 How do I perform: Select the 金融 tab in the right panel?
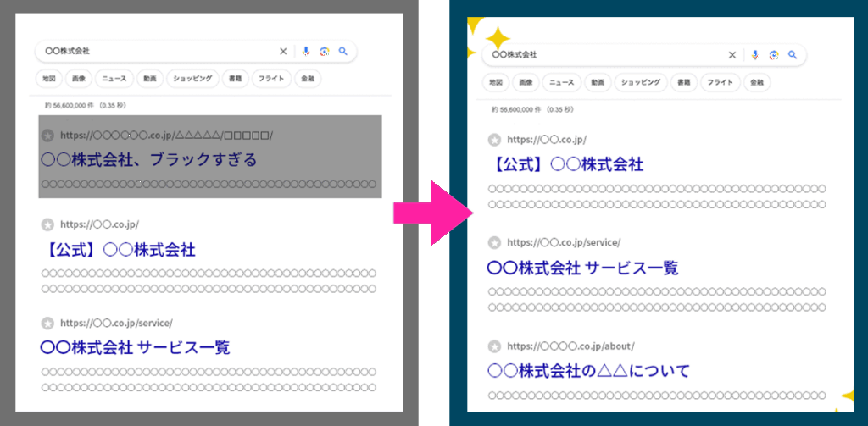click(756, 83)
